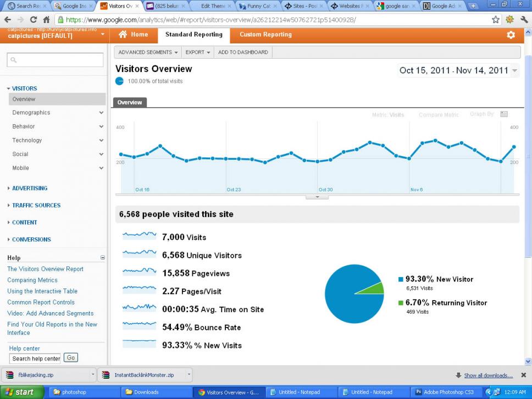The height and width of the screenshot is (399, 532).
Task: Select Overview in the Visitors menu
Action: pyautogui.click(x=57, y=99)
